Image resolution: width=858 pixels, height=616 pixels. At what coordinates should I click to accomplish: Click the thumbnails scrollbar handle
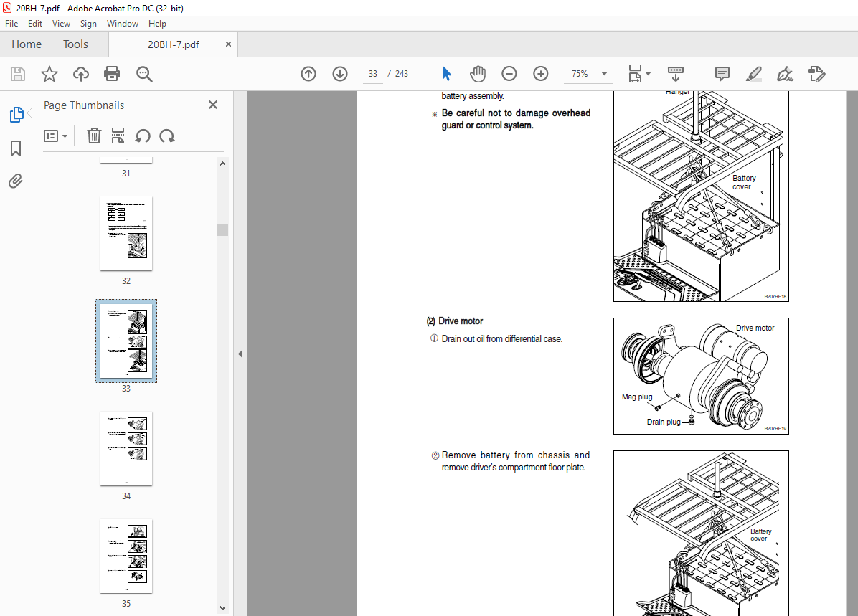click(x=222, y=229)
